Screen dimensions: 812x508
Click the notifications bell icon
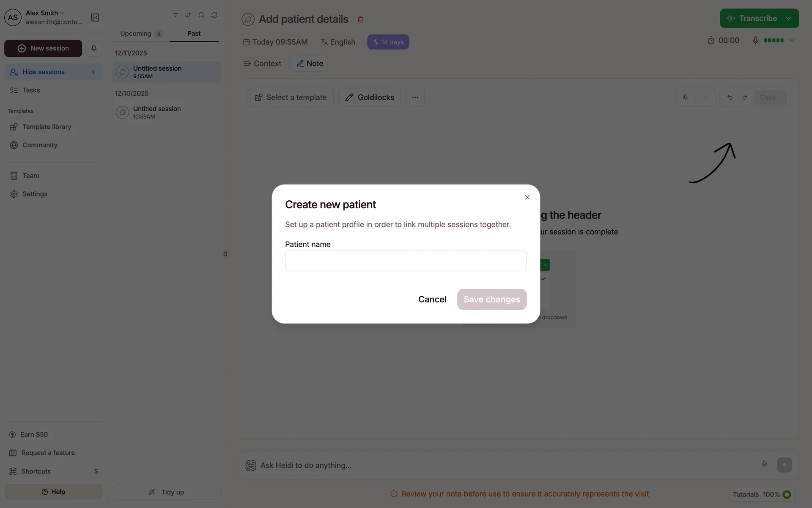94,48
